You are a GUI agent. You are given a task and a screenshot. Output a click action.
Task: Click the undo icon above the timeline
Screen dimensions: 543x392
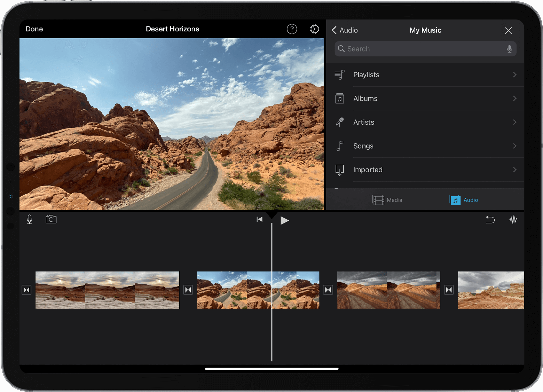tap(490, 219)
